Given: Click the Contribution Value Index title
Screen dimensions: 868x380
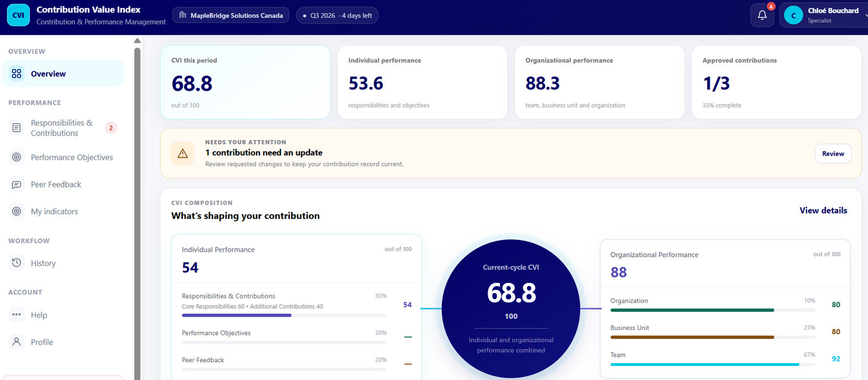Looking at the screenshot, I should pyautogui.click(x=88, y=10).
